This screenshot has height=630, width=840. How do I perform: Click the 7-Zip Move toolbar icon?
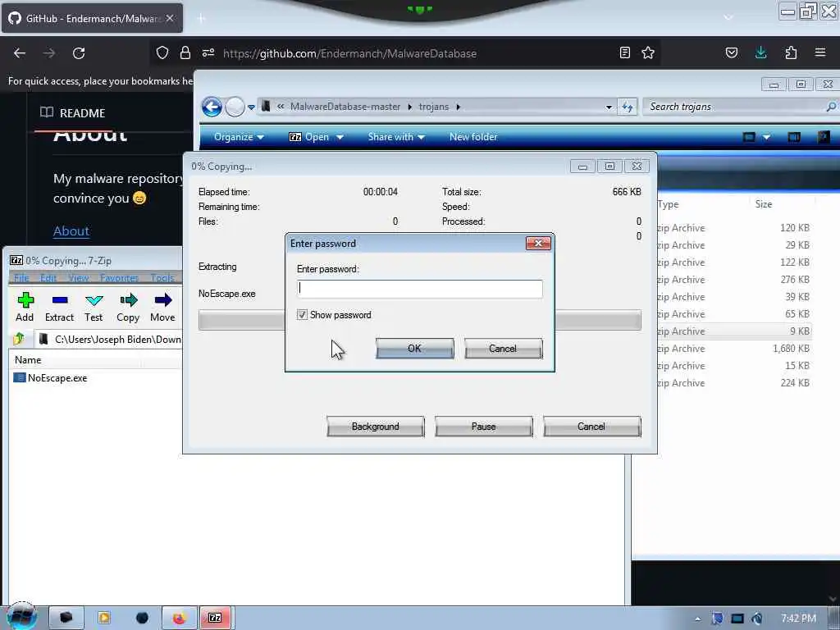click(x=162, y=307)
